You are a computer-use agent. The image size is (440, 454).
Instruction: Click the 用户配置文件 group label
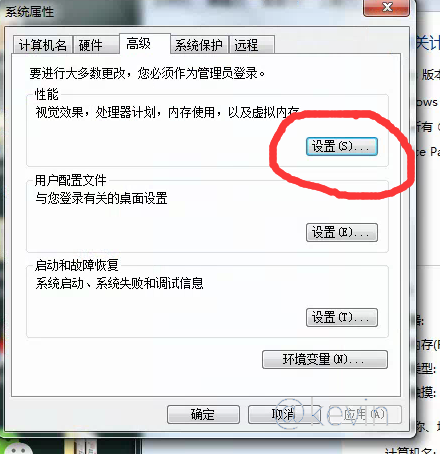71,180
